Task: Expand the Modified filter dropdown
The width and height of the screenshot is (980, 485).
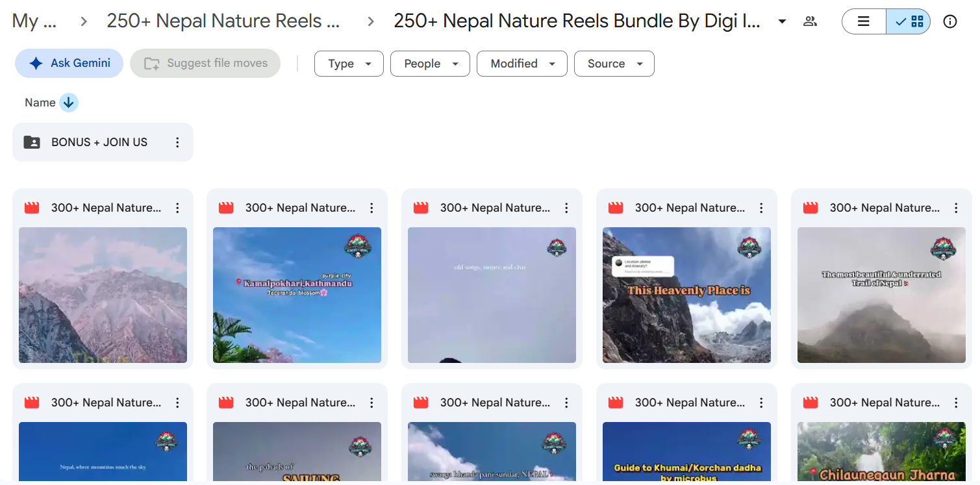Action: coord(522,64)
